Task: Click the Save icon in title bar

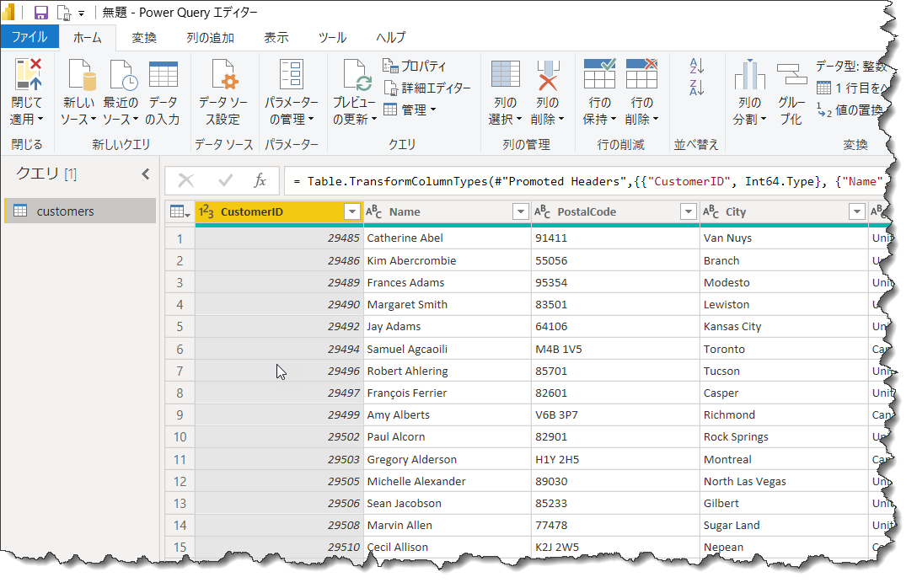Action: [x=41, y=13]
